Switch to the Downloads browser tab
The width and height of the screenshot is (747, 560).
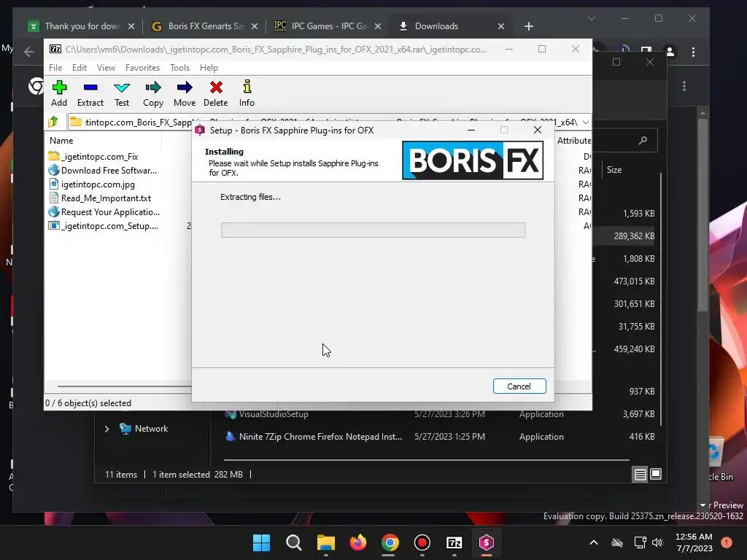point(451,26)
